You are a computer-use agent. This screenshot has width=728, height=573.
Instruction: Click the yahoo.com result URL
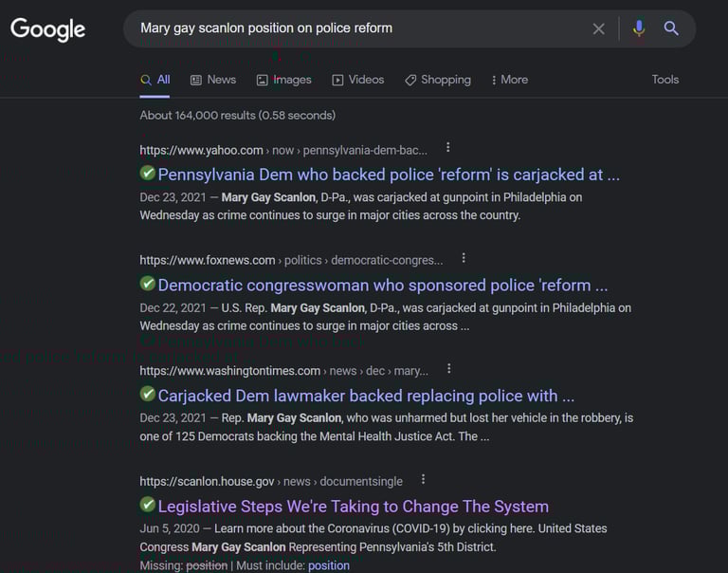[x=283, y=151]
